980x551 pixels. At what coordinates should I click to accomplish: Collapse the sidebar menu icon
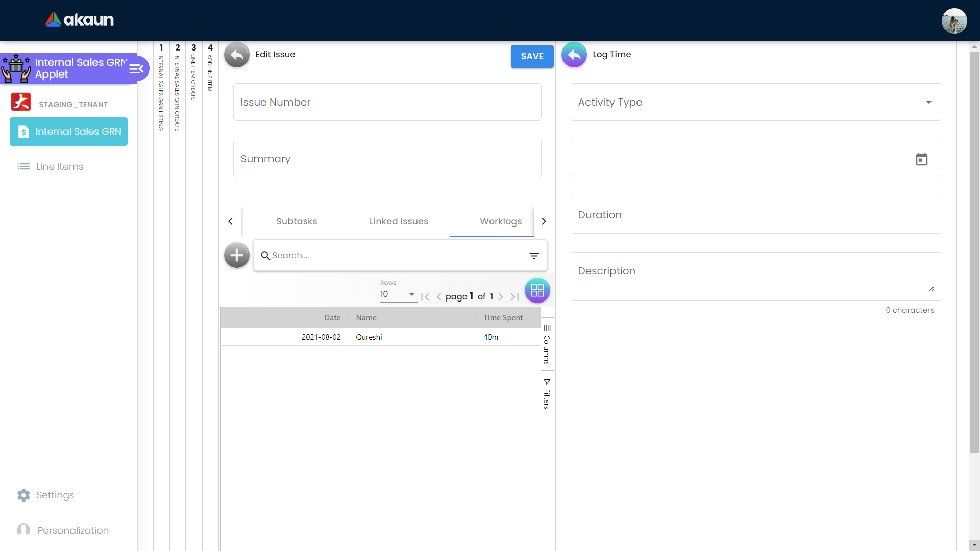click(x=136, y=69)
